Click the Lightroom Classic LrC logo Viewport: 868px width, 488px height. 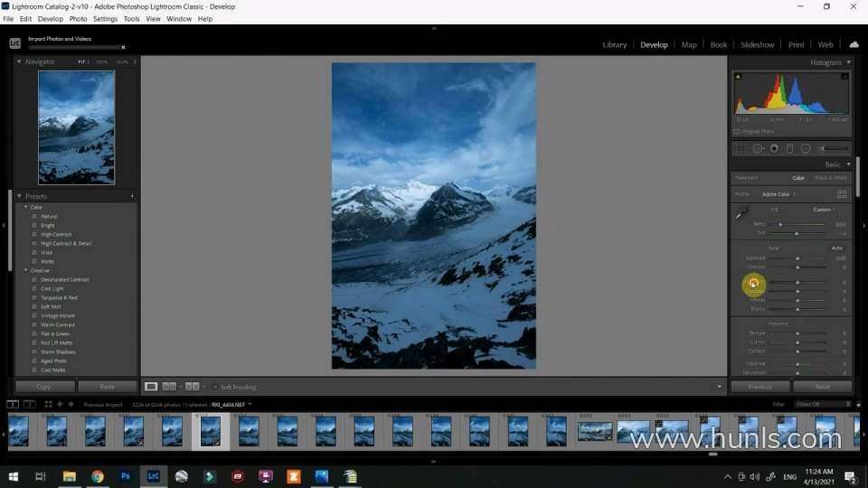click(x=15, y=43)
